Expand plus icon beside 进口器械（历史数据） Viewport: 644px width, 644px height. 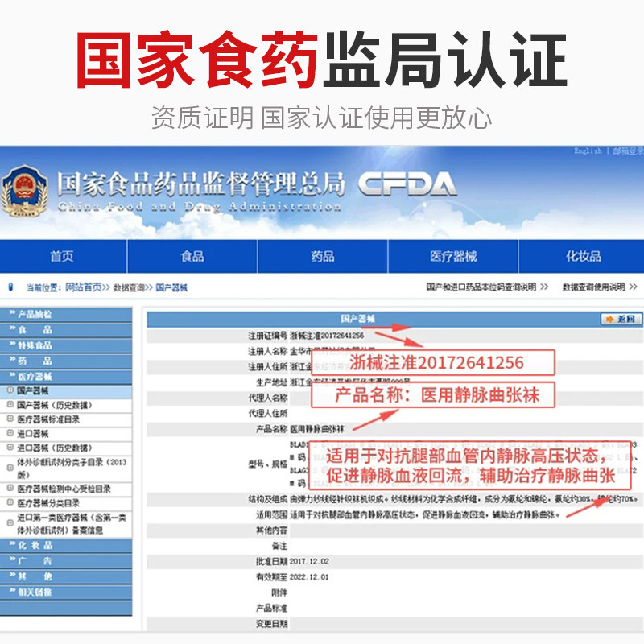10,448
